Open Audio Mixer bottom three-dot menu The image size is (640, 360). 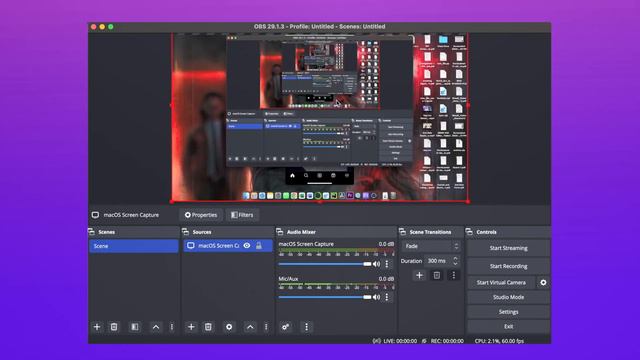click(x=307, y=327)
